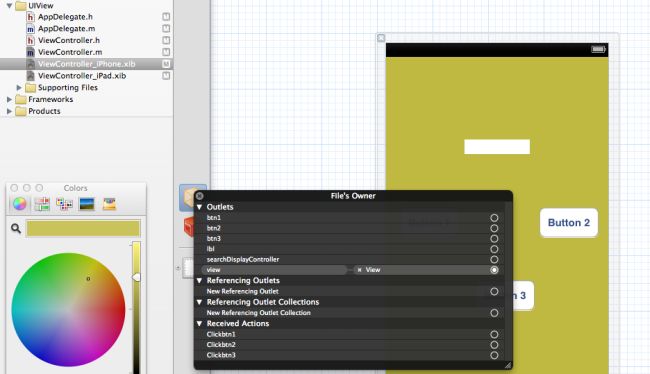
Task: Click the Clickbtn1 action connection circle
Action: (x=494, y=334)
